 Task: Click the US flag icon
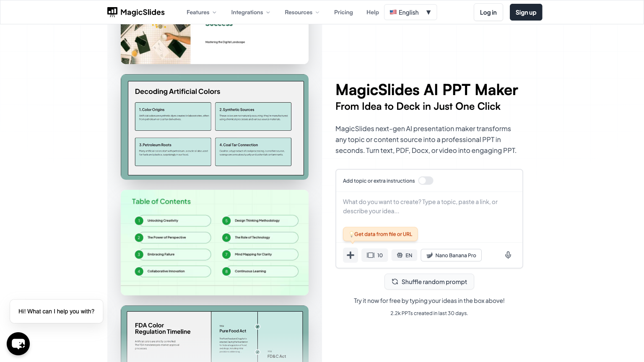click(x=393, y=12)
